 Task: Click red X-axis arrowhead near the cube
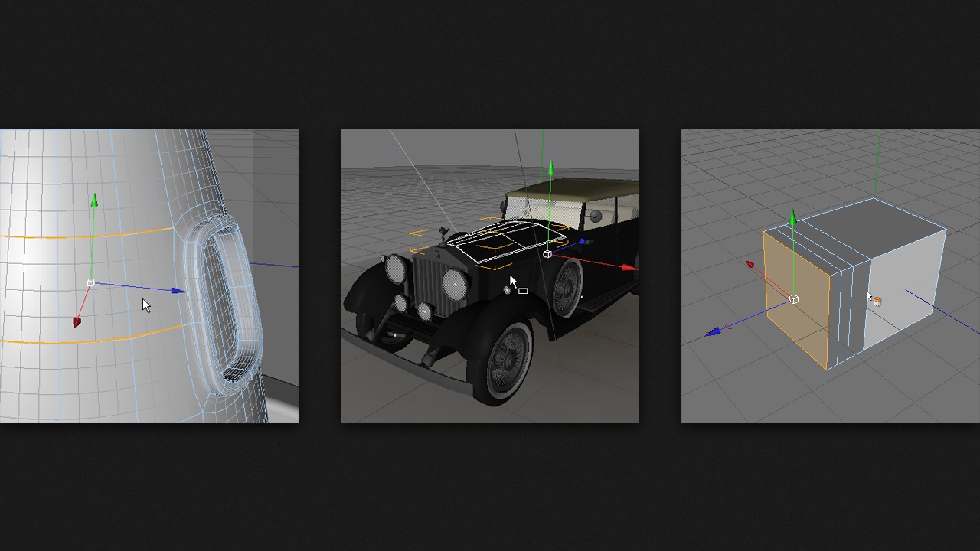click(750, 265)
